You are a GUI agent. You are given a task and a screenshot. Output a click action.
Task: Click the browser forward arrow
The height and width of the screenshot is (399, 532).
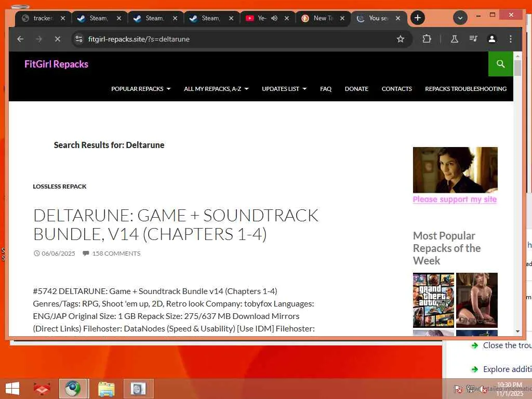(x=39, y=39)
